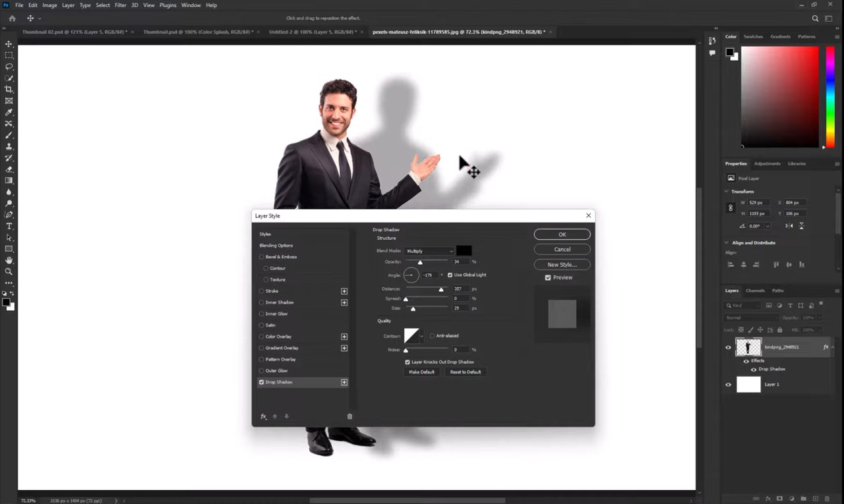Viewport: 844px width, 504px height.
Task: Uncheck Layer Knocks Out Drop Shadow
Action: click(407, 362)
